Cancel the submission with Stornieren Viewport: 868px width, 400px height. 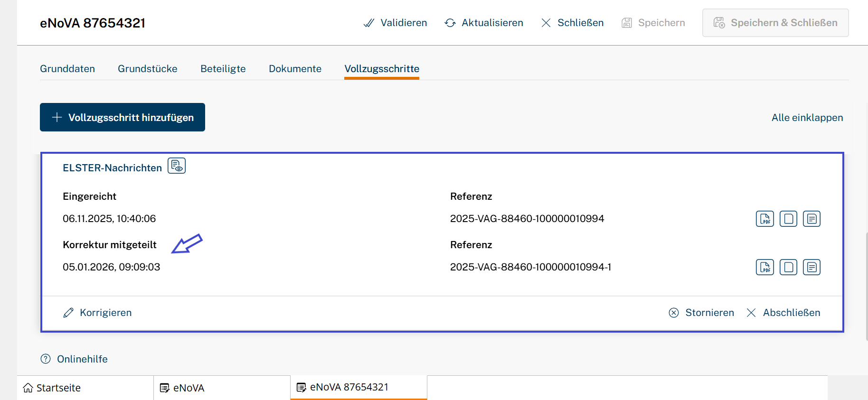click(x=701, y=313)
